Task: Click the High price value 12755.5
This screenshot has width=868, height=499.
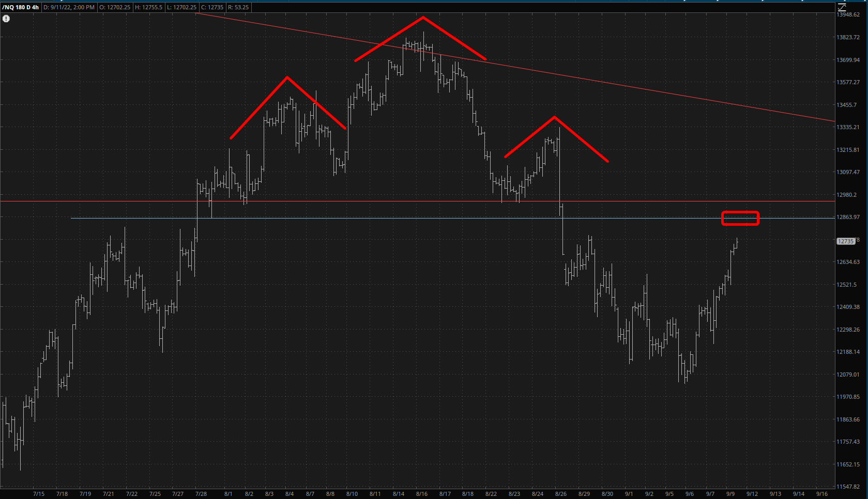Action: point(148,7)
